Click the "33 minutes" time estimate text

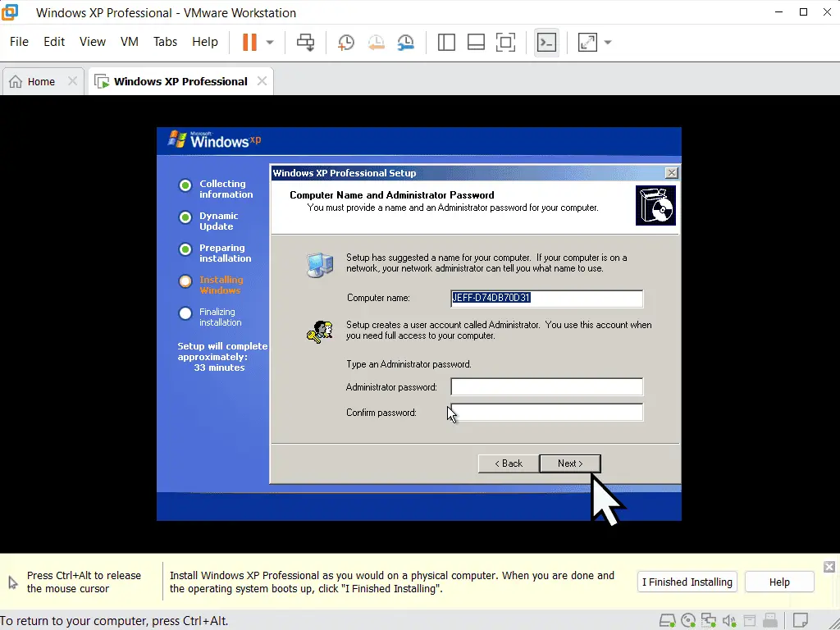tap(219, 367)
